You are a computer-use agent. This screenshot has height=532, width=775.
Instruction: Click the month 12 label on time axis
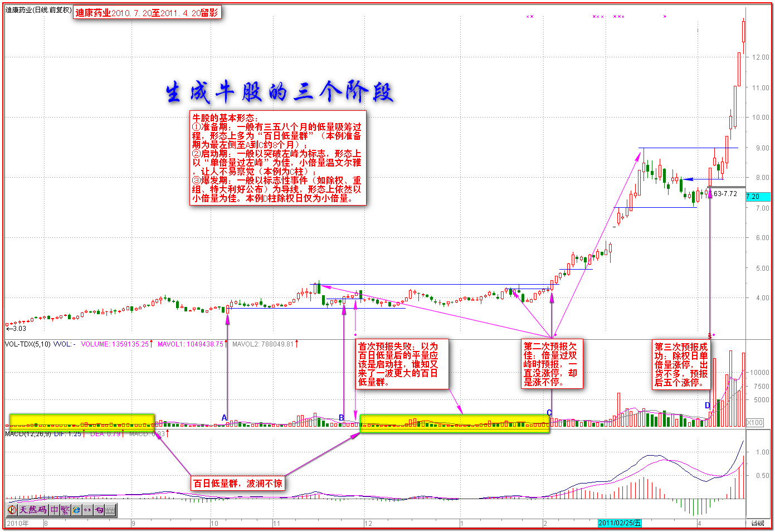click(x=368, y=523)
